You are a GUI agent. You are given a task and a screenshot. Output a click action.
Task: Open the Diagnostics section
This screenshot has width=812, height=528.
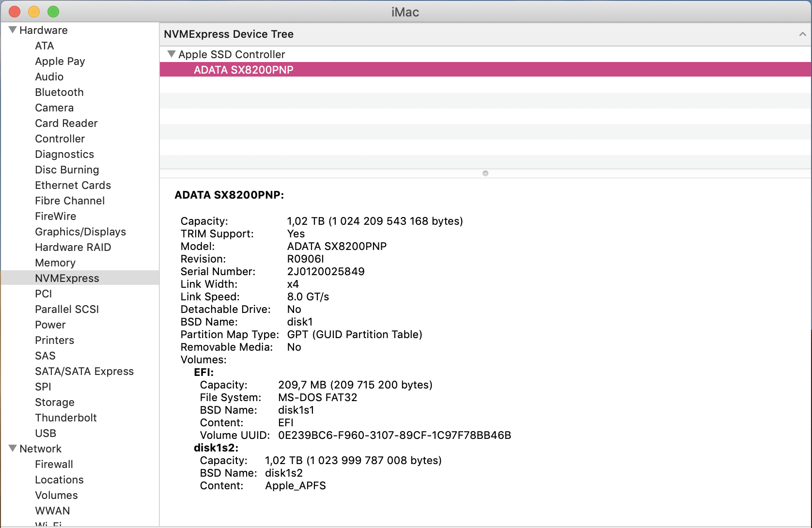(64, 154)
